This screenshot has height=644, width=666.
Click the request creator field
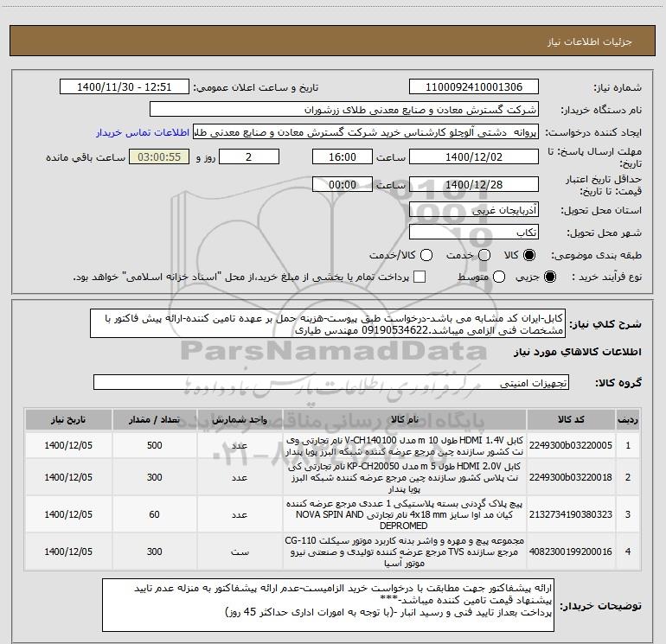point(366,132)
